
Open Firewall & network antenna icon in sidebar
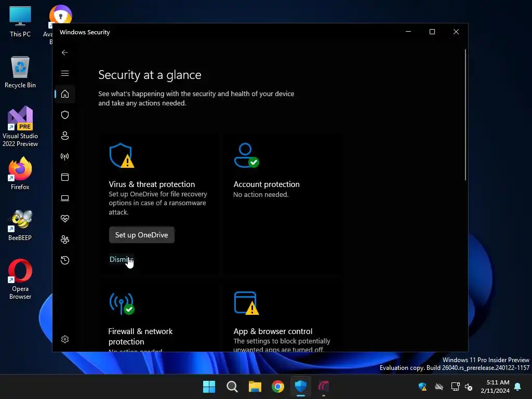click(65, 156)
